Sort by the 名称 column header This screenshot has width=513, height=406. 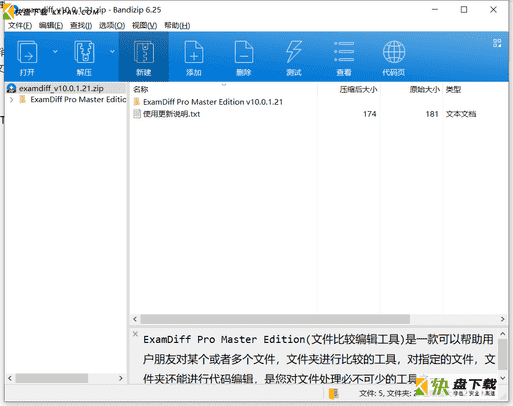coord(140,89)
